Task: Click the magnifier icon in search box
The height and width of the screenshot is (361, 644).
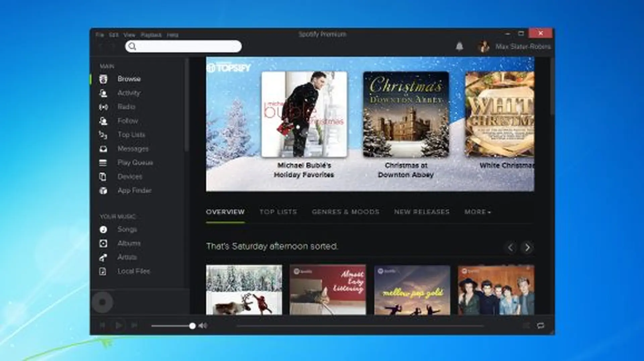Action: tap(132, 46)
